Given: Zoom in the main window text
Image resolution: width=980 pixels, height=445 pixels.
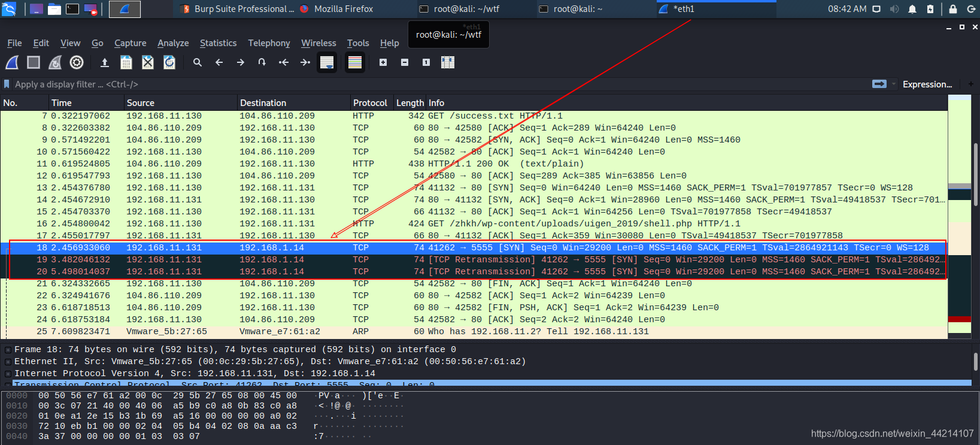Looking at the screenshot, I should tap(383, 62).
